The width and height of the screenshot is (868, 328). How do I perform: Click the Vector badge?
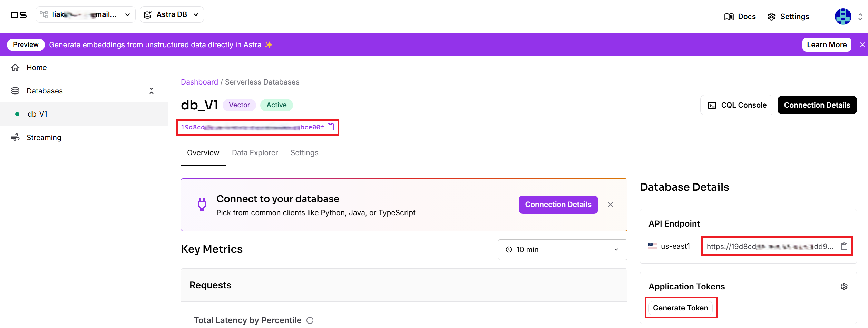(x=239, y=105)
